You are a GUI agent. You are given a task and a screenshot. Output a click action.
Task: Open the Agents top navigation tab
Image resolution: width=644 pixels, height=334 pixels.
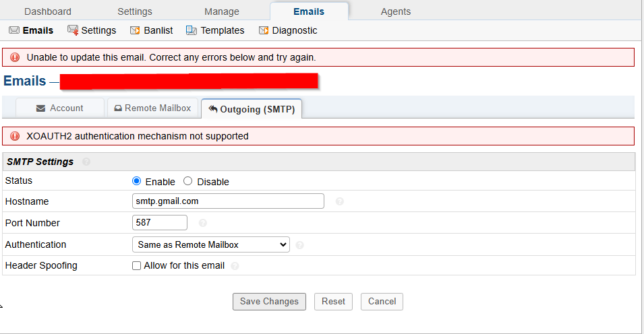click(396, 11)
